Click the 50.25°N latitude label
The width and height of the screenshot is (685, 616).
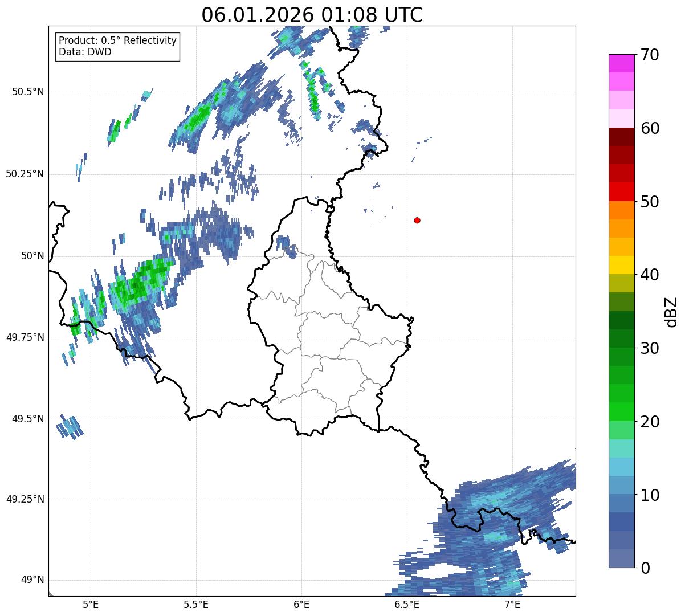(25, 174)
